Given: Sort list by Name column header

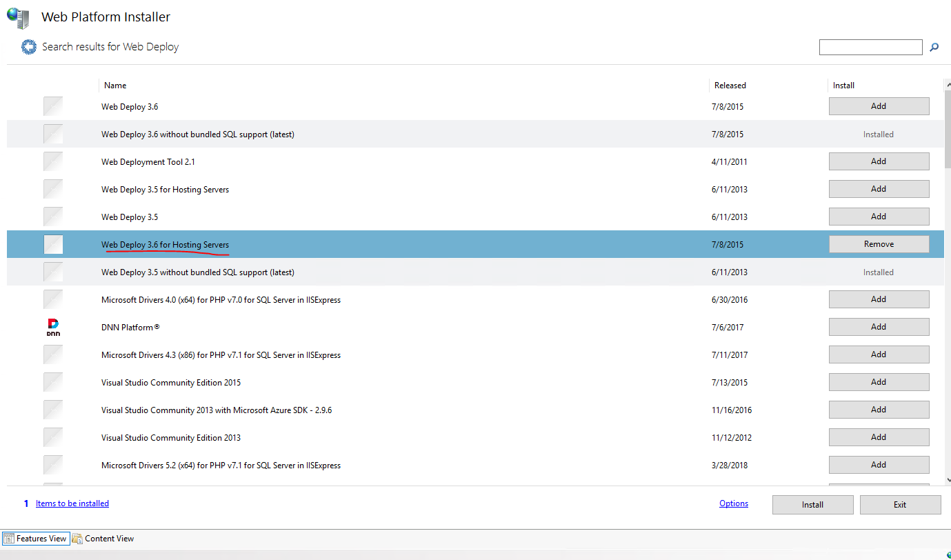Looking at the screenshot, I should [115, 86].
